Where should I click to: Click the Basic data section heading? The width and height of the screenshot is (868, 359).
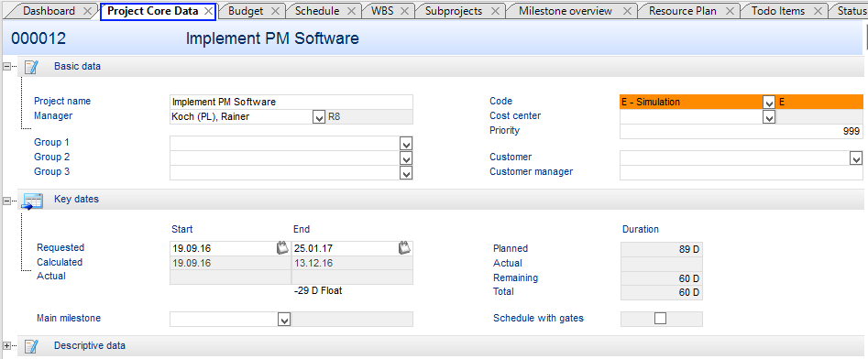(x=78, y=66)
